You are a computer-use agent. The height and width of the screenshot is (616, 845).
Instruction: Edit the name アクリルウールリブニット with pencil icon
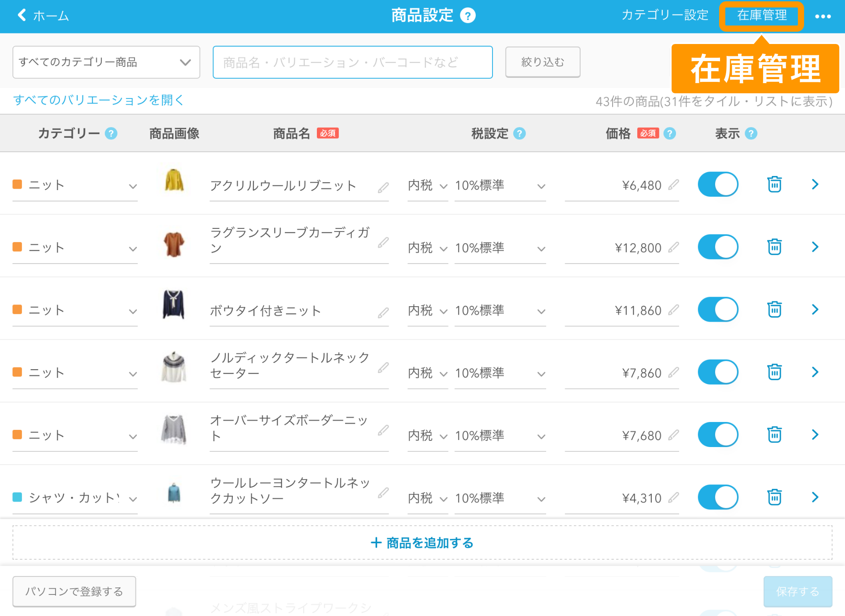383,188
